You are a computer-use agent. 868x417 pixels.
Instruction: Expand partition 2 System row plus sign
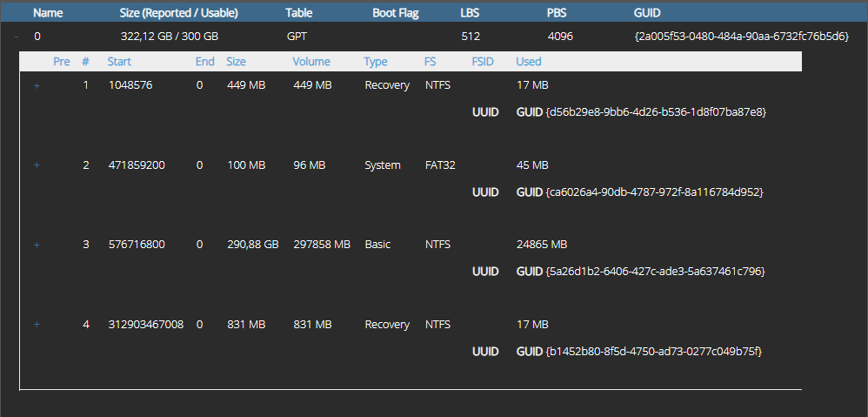click(37, 165)
